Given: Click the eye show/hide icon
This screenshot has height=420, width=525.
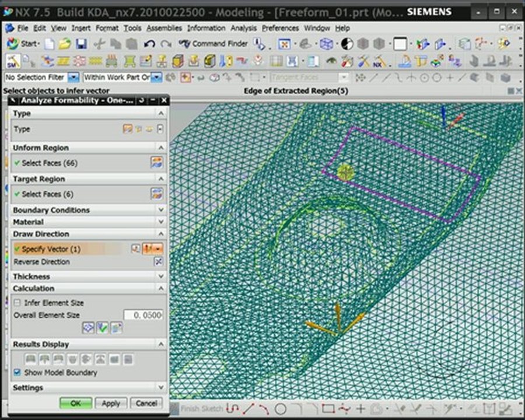Looking at the screenshot, I should tap(331, 61).
